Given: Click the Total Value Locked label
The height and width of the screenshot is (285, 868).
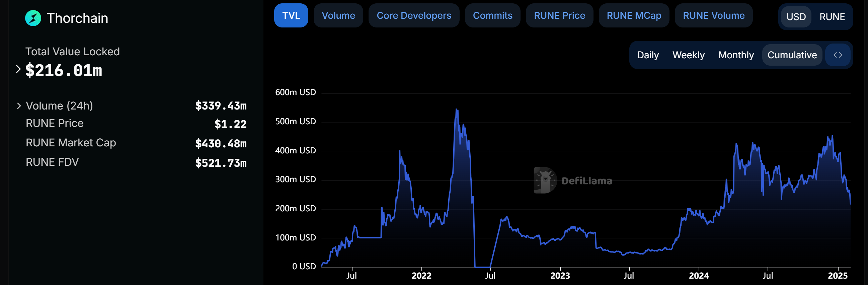Looking at the screenshot, I should click(x=72, y=52).
